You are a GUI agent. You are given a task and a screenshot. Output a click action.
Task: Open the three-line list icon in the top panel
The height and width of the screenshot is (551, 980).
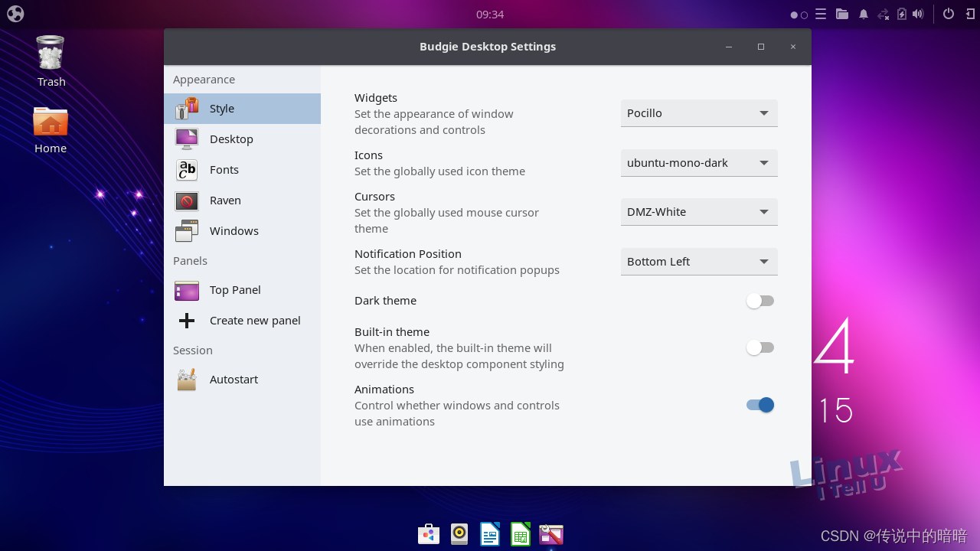(x=821, y=14)
